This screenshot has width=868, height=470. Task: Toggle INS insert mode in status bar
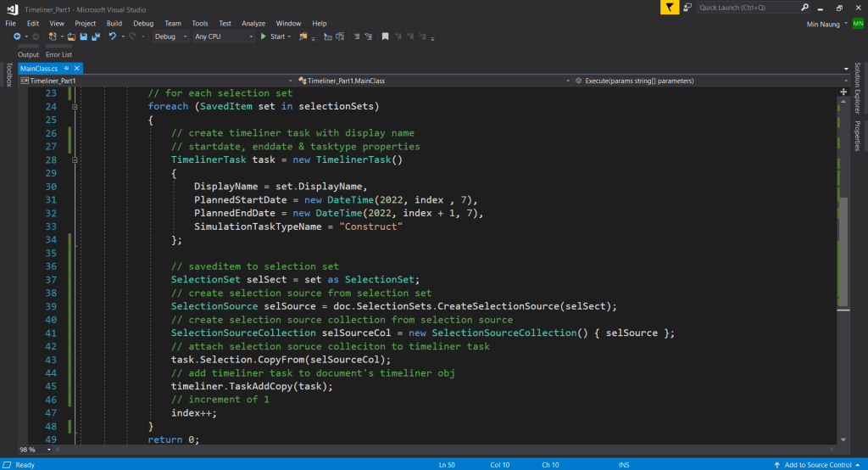tap(624, 465)
